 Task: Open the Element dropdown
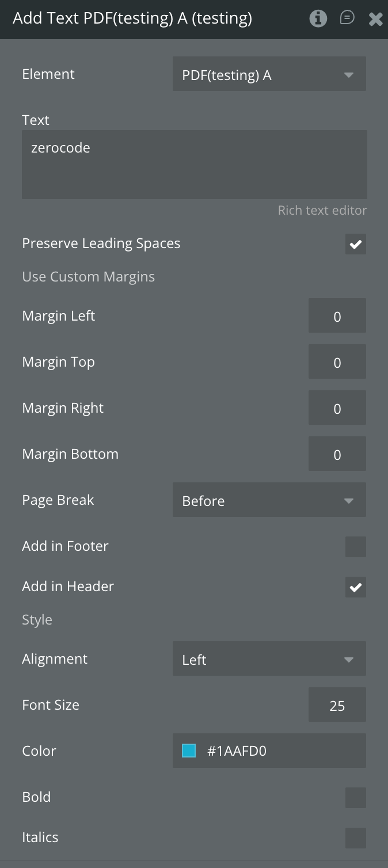pos(269,75)
